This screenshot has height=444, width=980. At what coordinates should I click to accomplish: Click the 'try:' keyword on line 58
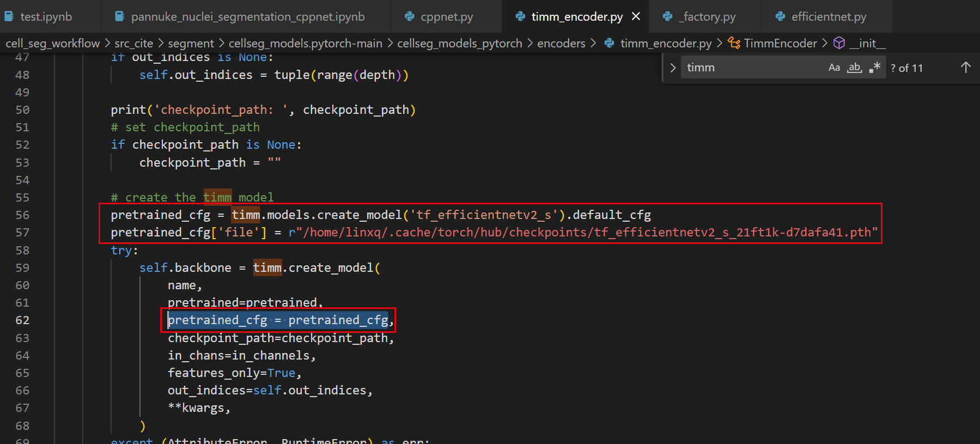(124, 250)
